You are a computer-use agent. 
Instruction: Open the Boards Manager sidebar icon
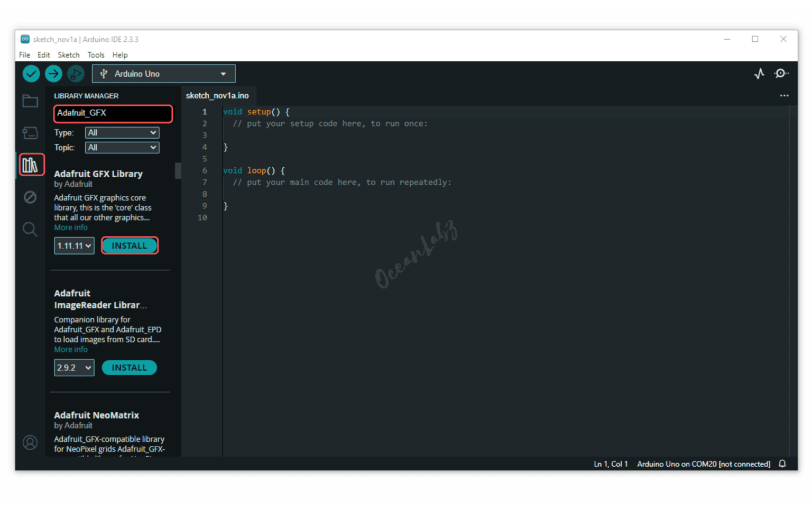point(30,133)
